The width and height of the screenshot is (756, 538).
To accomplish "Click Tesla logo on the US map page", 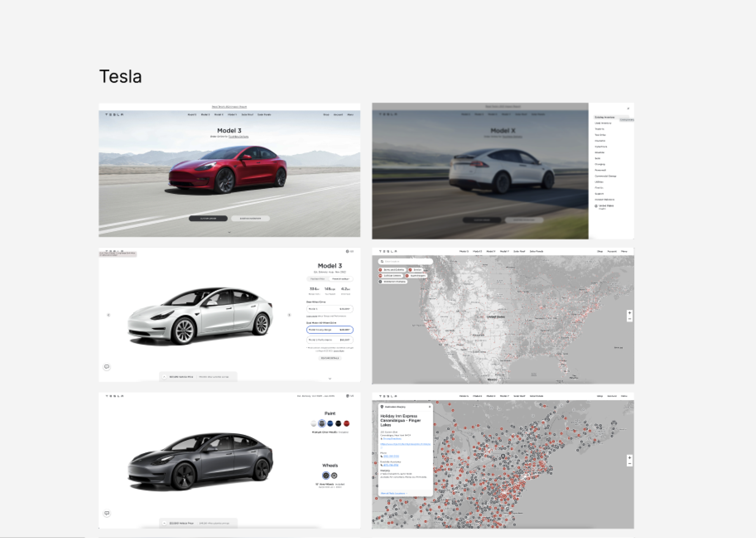I will (388, 252).
